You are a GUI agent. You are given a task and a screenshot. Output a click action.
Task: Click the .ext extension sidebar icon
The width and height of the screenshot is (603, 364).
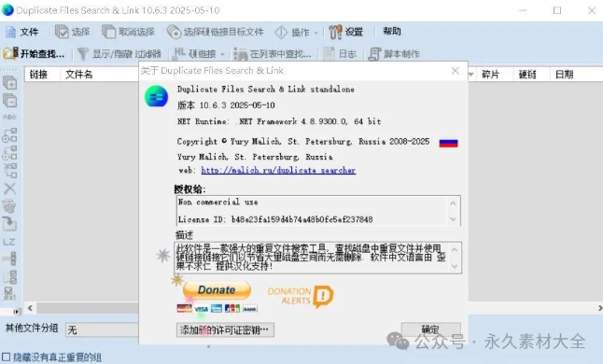pyautogui.click(x=9, y=294)
